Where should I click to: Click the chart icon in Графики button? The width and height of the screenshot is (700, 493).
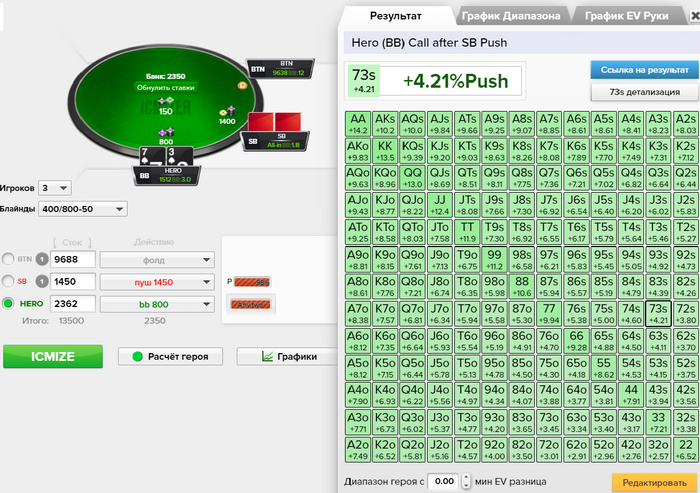pyautogui.click(x=267, y=356)
